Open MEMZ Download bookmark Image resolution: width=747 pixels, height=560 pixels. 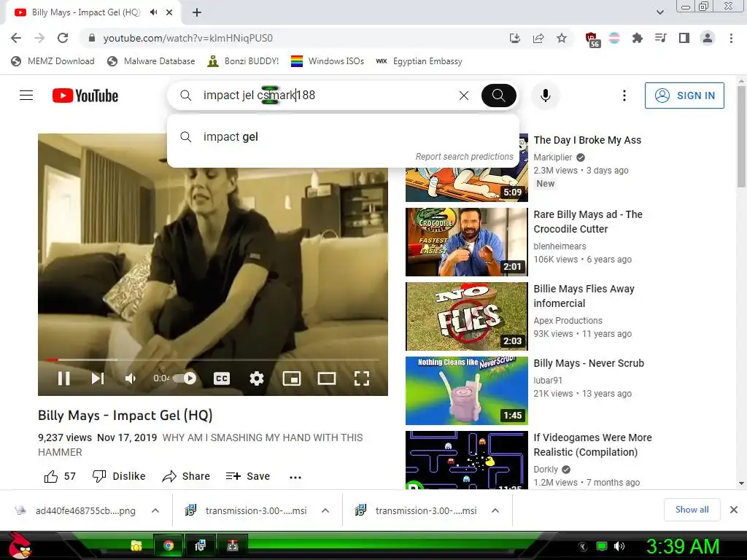point(53,61)
